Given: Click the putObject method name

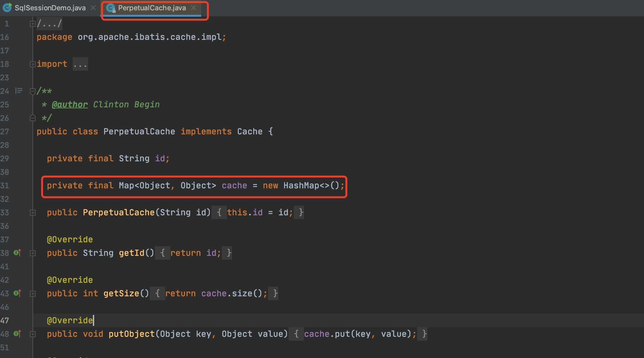Looking at the screenshot, I should click(131, 334).
